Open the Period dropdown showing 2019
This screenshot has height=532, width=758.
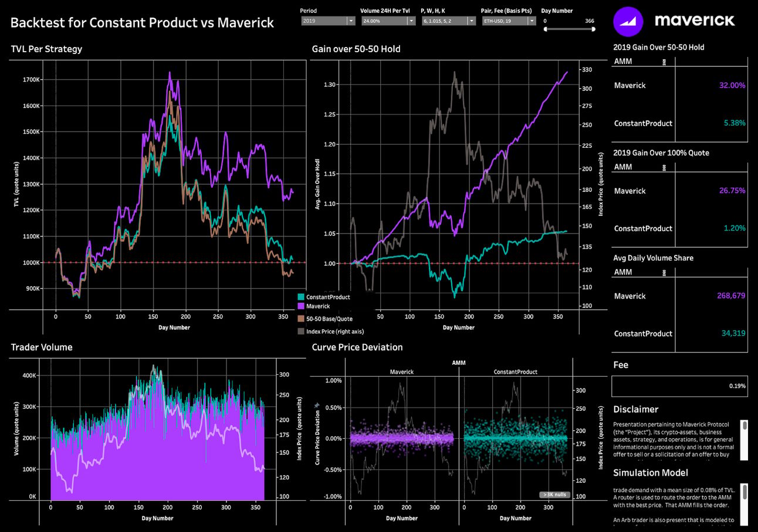coord(328,21)
